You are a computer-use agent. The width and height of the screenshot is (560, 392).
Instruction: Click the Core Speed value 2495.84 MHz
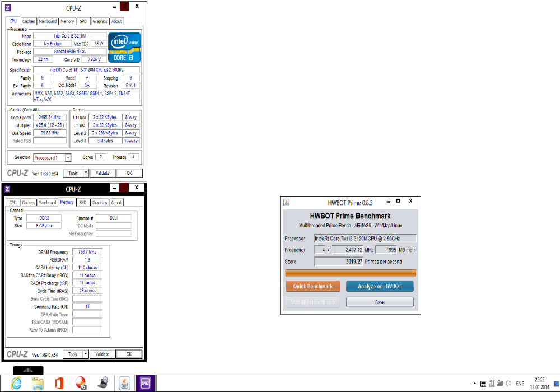point(50,118)
